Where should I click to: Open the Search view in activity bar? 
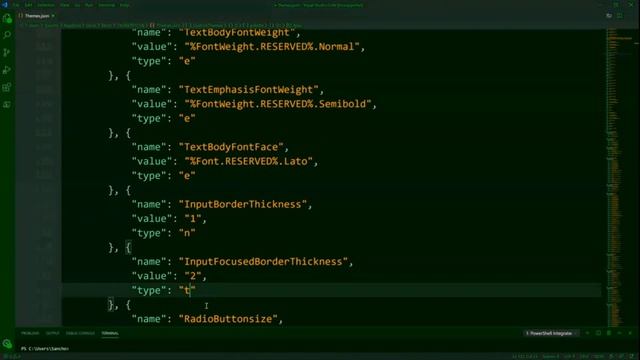(x=7, y=36)
